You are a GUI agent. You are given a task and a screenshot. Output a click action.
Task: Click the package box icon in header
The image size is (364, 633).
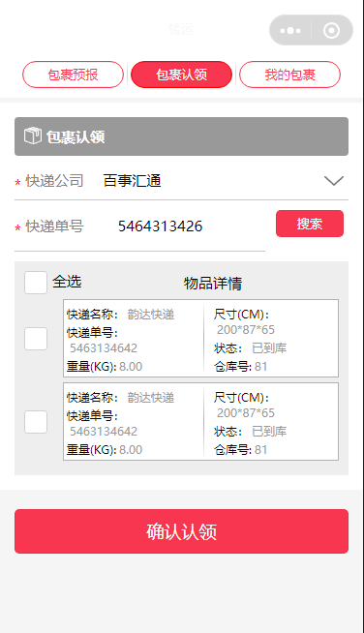[x=32, y=136]
